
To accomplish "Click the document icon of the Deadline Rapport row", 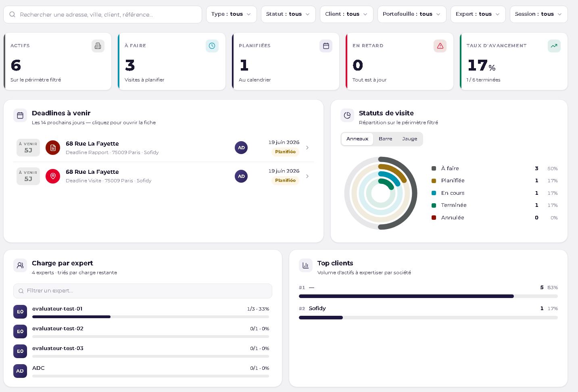I will 53,148.
